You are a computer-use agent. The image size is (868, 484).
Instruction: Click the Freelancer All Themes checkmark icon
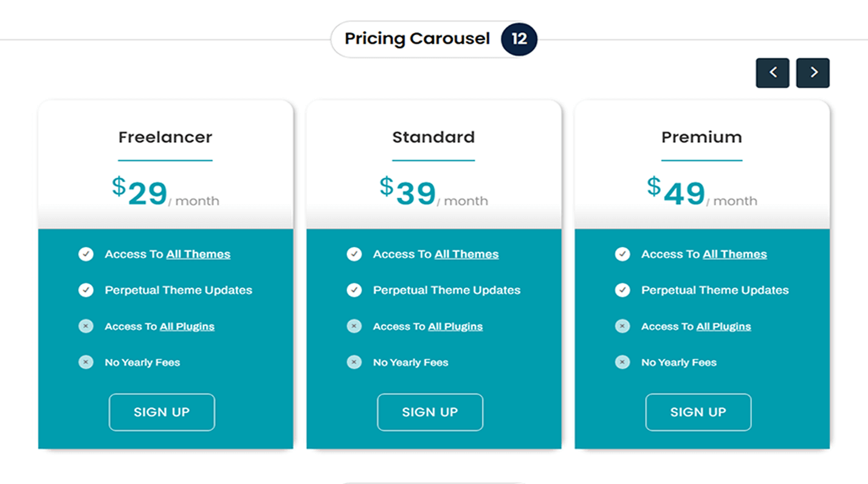pos(86,254)
